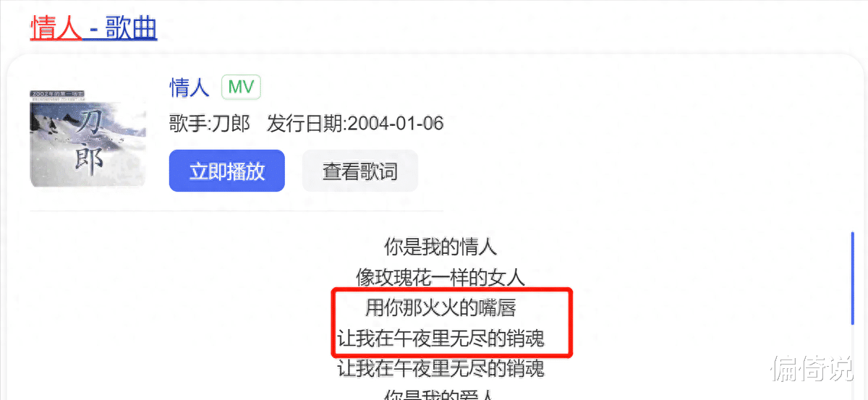
Task: Select the lyric line 你是我的情人
Action: coord(441,247)
